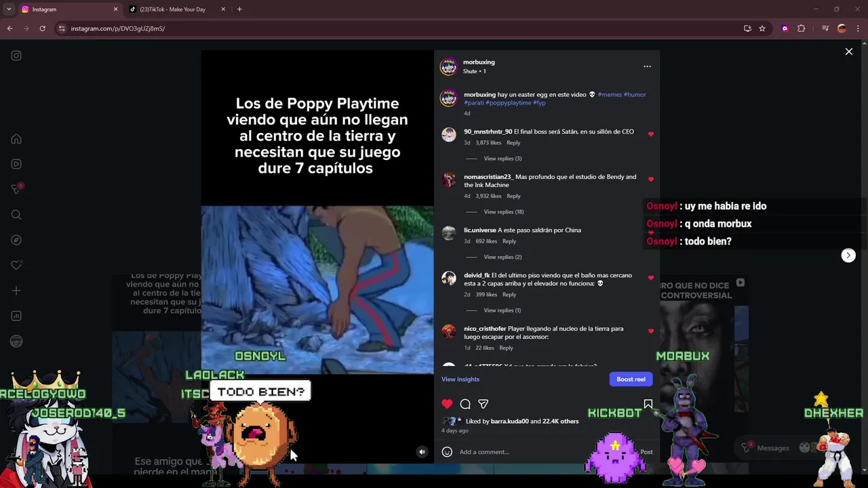Click the Create plus icon in sidebar
Viewport: 868px width, 488px height.
coord(16,291)
